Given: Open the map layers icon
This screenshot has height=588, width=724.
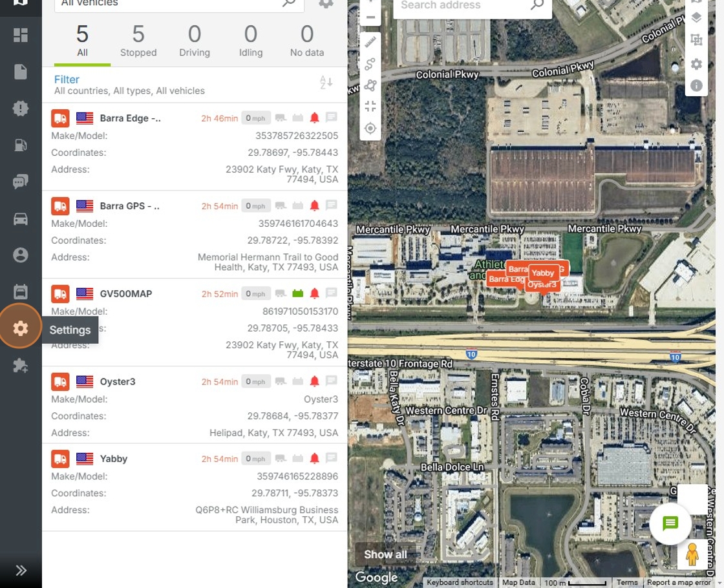Looking at the screenshot, I should [x=696, y=17].
